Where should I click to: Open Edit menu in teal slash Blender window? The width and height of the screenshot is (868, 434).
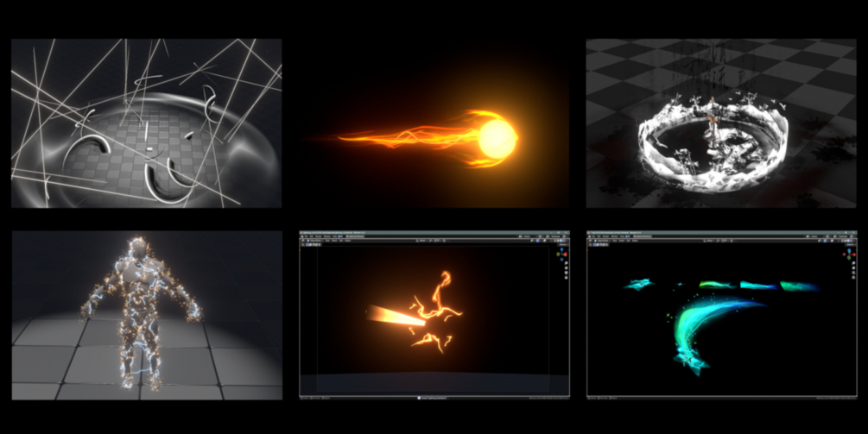pos(599,236)
